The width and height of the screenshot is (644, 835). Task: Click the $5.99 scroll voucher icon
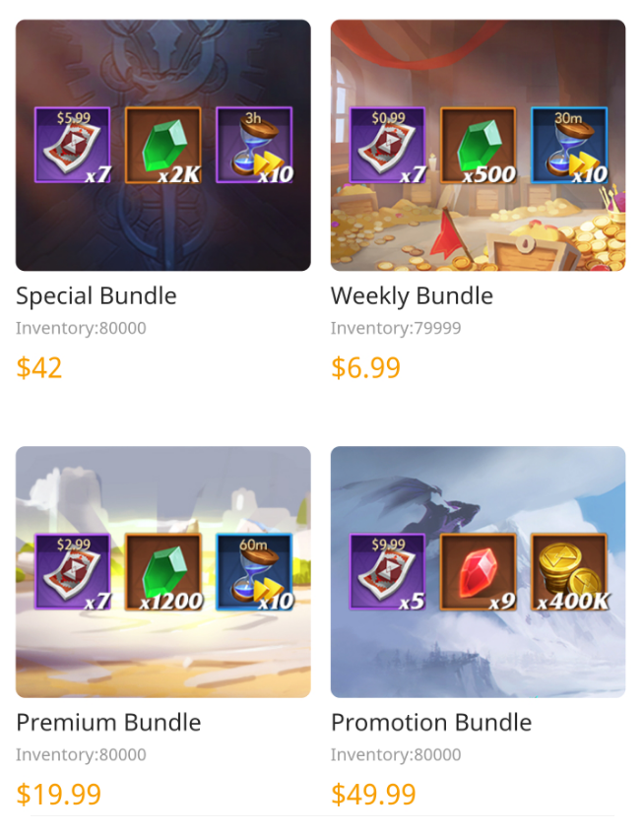point(73,145)
